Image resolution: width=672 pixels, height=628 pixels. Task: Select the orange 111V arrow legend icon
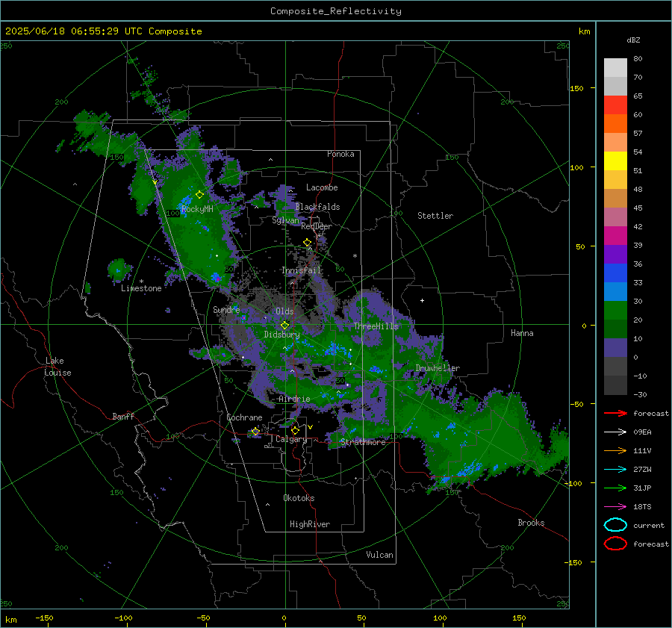click(x=615, y=450)
